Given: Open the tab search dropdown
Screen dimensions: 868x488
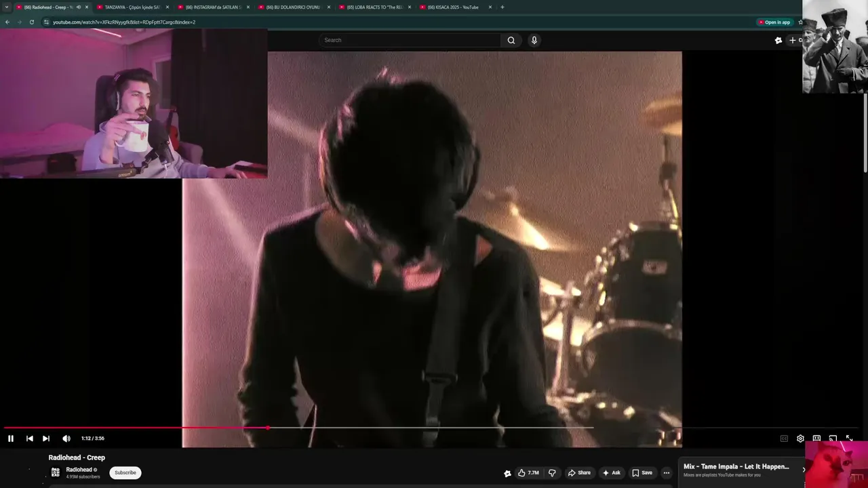Looking at the screenshot, I should [x=7, y=7].
